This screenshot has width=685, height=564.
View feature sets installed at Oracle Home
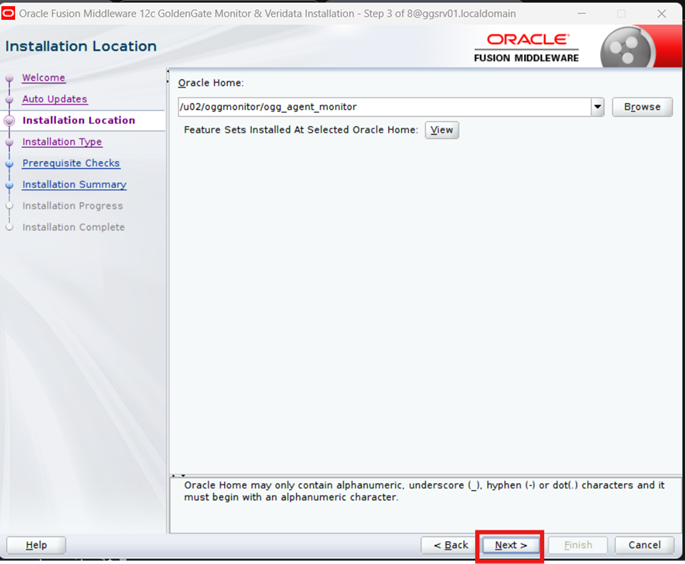coord(441,130)
